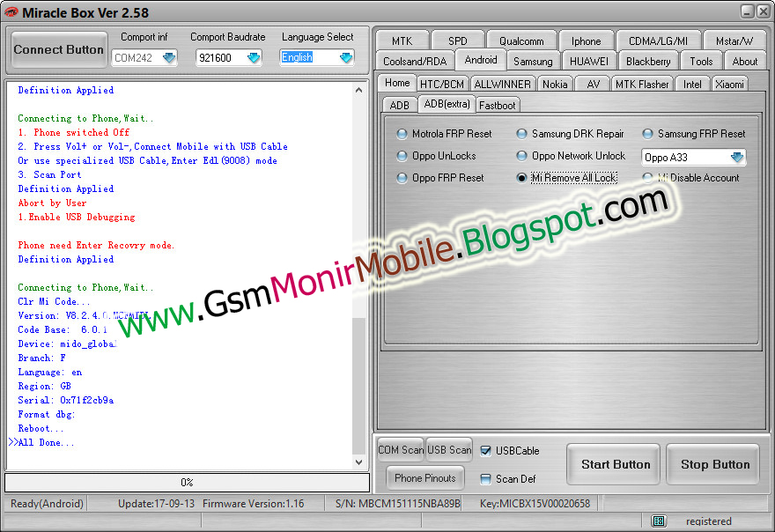This screenshot has height=532, width=775.
Task: Select the Home sub-tab
Action: point(397,83)
